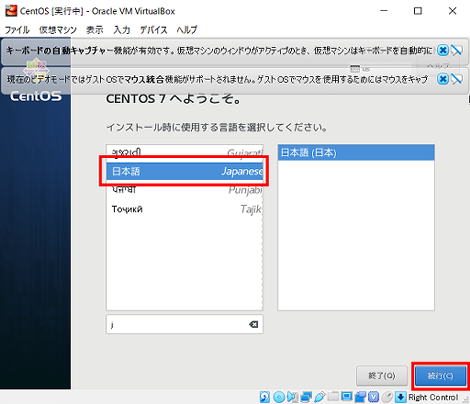Dismiss the keyboard auto-capture notification
470x404 pixels.
tap(443, 50)
